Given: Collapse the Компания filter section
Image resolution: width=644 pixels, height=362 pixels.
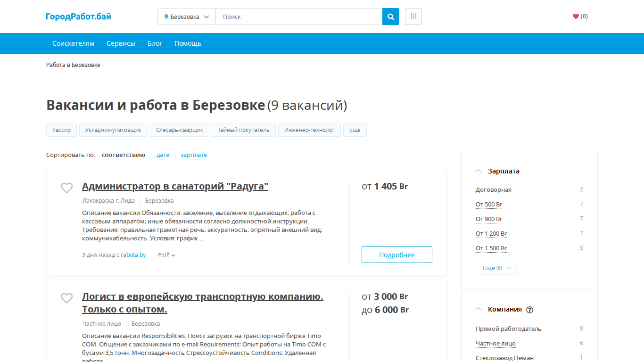Looking at the screenshot, I should pyautogui.click(x=479, y=309).
